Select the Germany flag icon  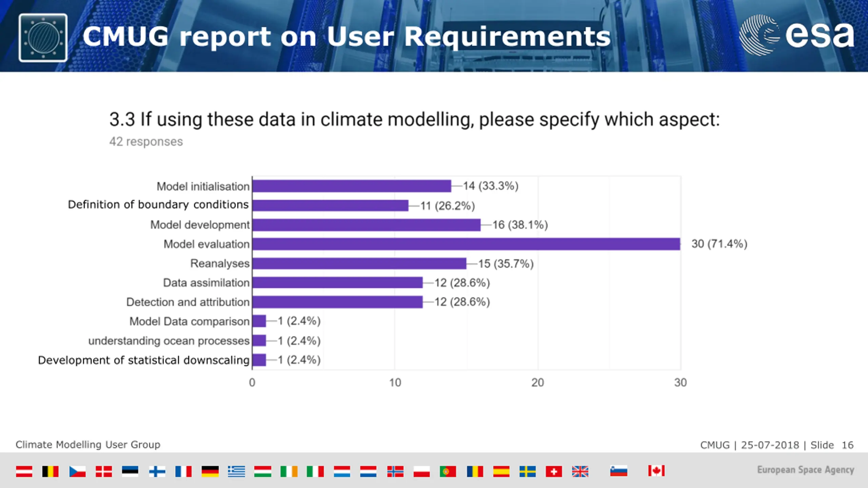click(x=210, y=471)
